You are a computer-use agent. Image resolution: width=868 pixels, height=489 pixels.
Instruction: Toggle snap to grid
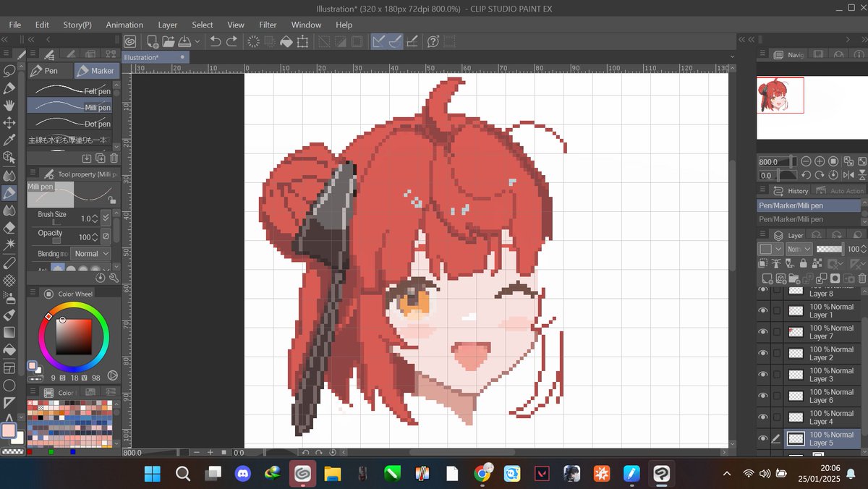(x=412, y=42)
